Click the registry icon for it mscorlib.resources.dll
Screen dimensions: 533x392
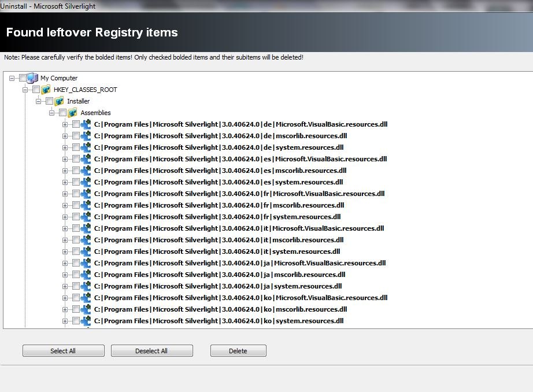[86, 240]
